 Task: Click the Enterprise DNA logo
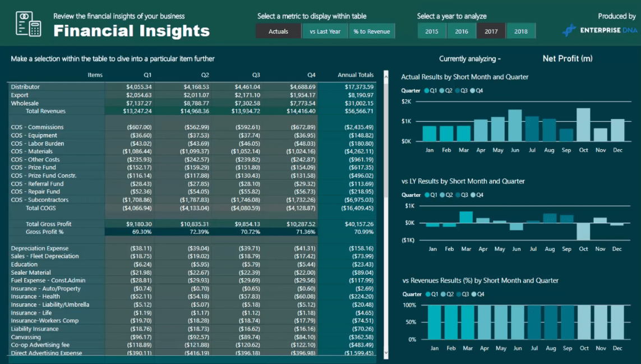600,30
